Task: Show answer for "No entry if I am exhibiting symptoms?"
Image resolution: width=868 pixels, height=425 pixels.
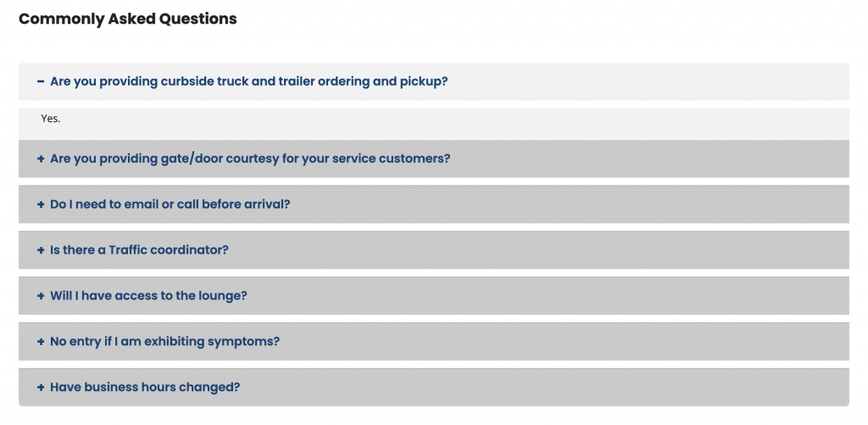Action: [x=164, y=343]
